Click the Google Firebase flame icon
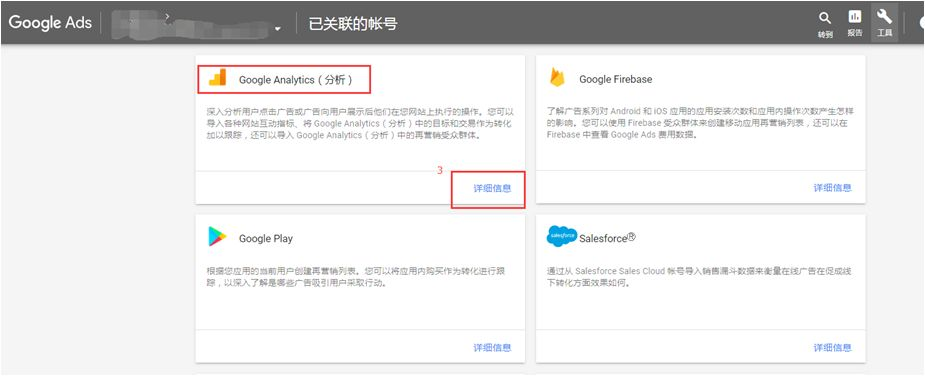 coord(557,77)
